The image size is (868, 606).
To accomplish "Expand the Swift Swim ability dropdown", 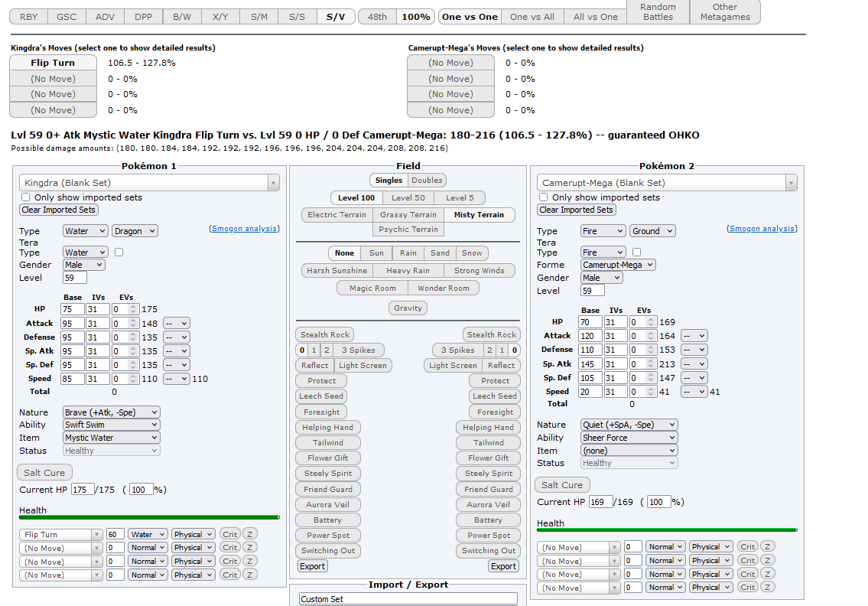I will pos(112,425).
